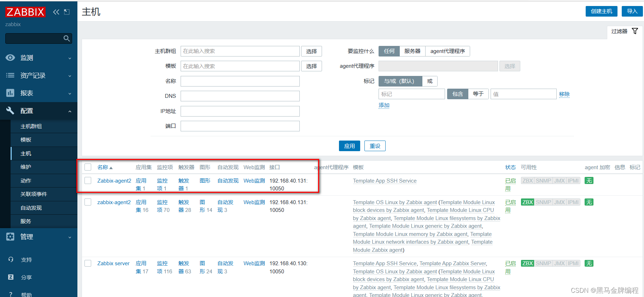Choose 等于 tag operator
This screenshot has height=297, width=644.
point(478,94)
